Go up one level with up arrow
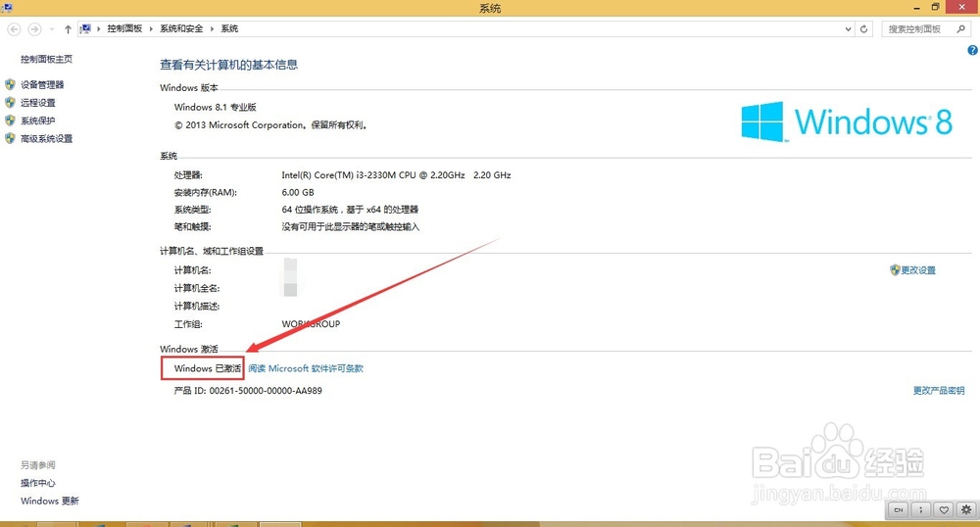This screenshot has height=527, width=980. (68, 28)
